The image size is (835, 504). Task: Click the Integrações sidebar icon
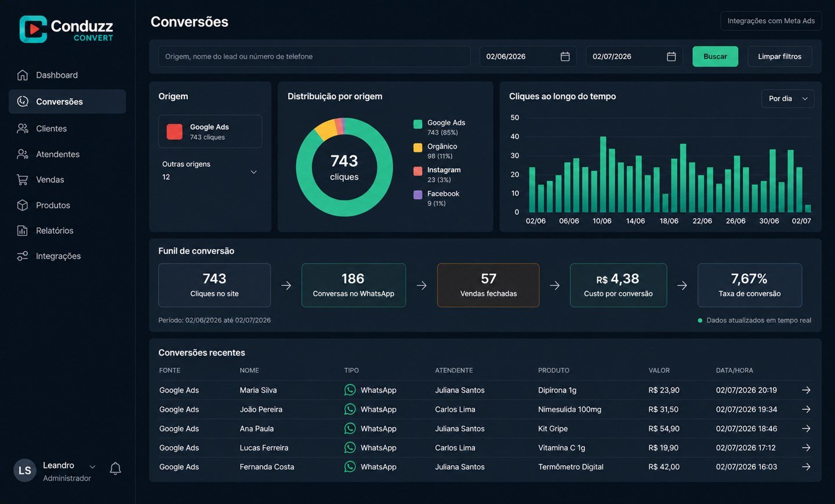(23, 256)
